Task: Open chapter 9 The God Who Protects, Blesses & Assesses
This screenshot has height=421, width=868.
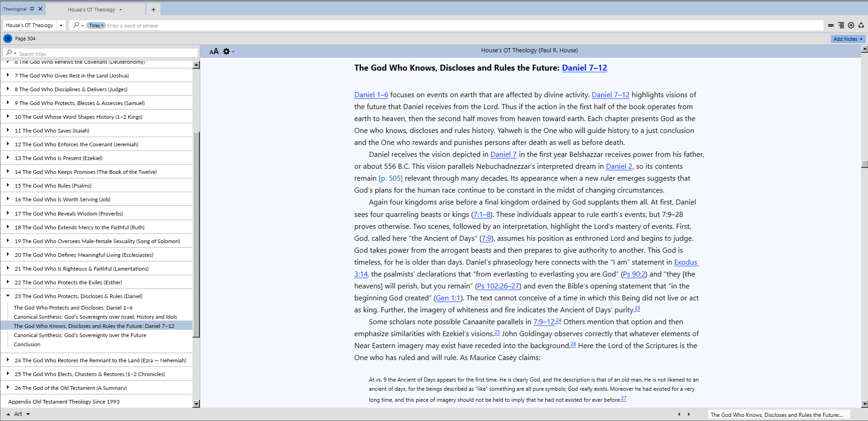Action: (80, 103)
